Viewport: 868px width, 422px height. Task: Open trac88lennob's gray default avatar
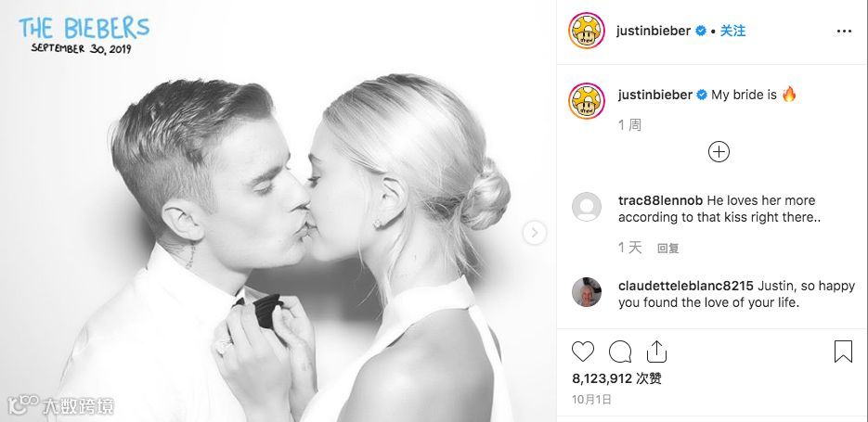click(x=586, y=207)
